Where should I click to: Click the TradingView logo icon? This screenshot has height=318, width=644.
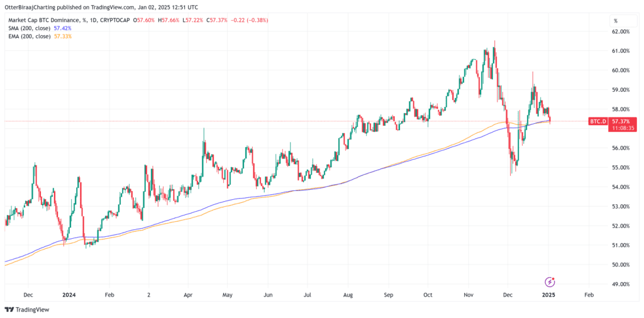coord(9,309)
